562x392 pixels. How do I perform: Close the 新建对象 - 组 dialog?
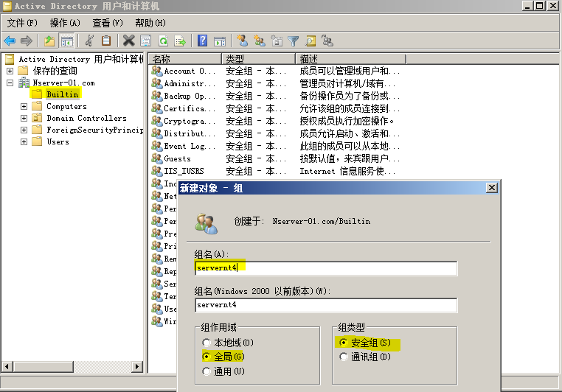pos(492,188)
